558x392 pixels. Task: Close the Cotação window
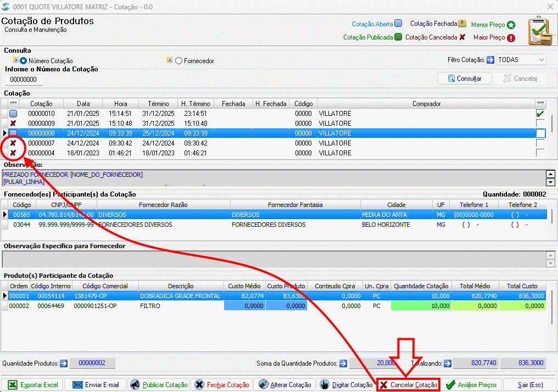pyautogui.click(x=550, y=7)
